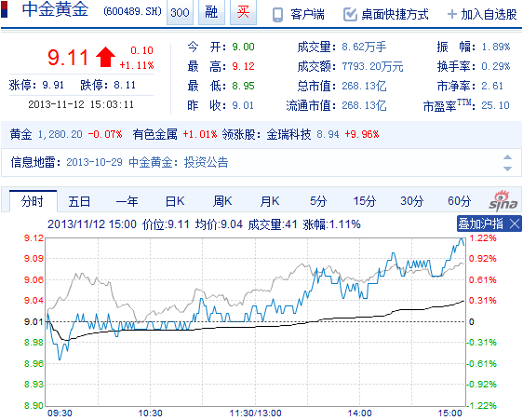Click the 黄金 price 1,280.20
The width and height of the screenshot is (523, 420).
coord(60,134)
